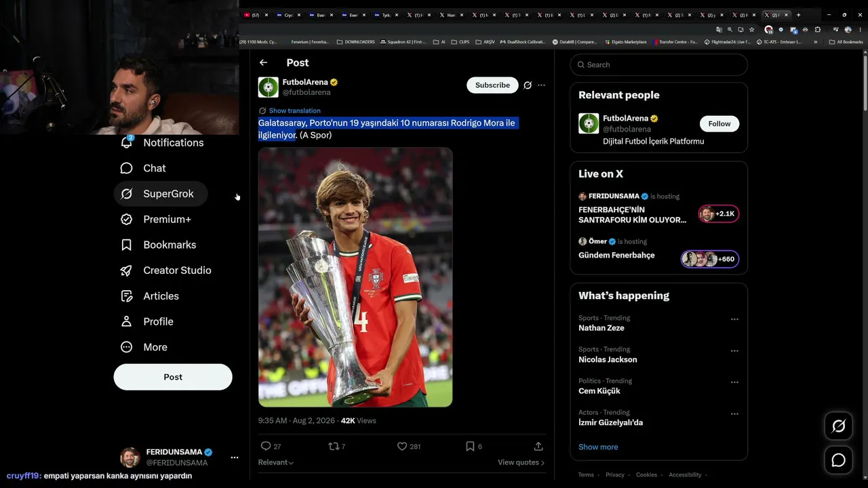Open the zoom magnifier in address bar
The image size is (868, 488).
point(730,30)
